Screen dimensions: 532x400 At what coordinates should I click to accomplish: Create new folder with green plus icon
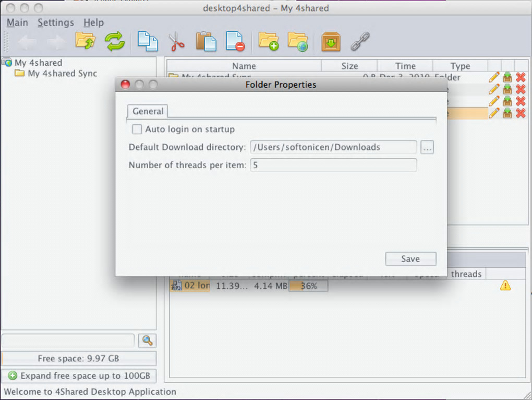click(269, 41)
